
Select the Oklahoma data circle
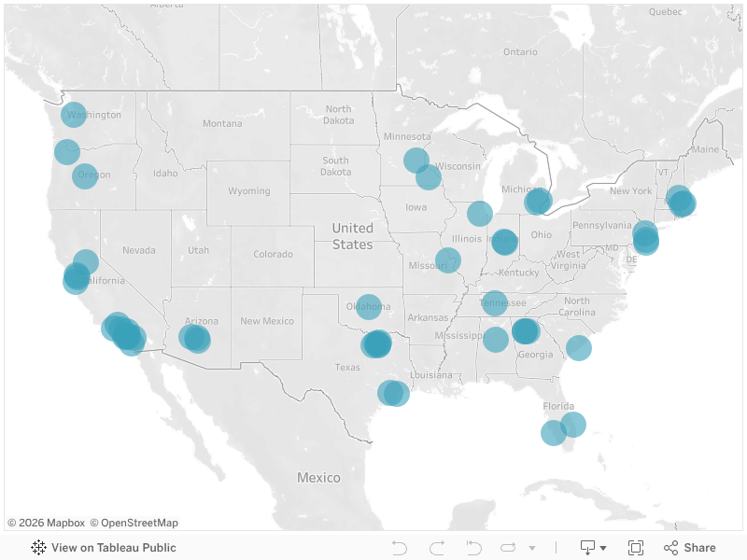[x=368, y=307]
